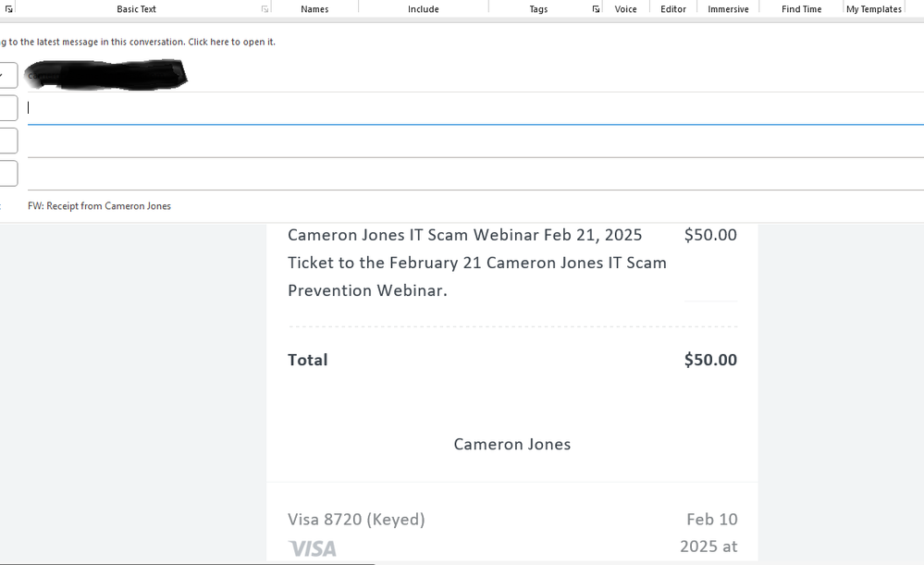Click the centered 'Cameron Jones' merchant name

511,445
